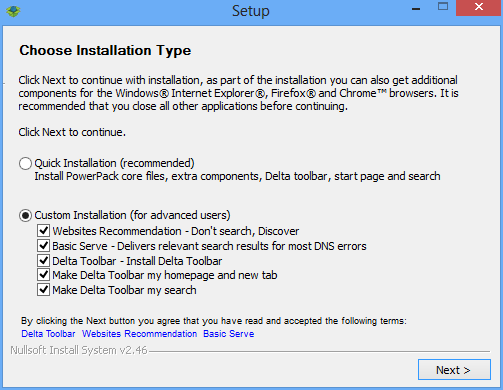Click the Nullsoft Install System v2.46 text

[79, 350]
